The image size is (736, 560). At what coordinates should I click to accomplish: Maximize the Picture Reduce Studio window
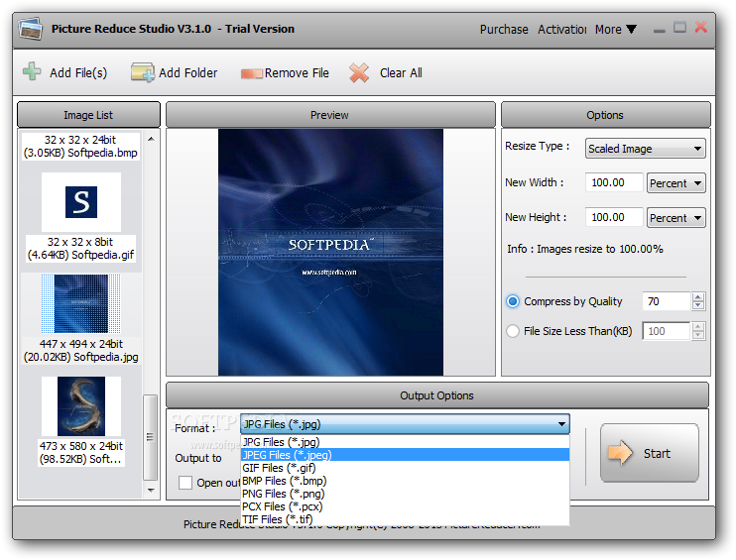(x=679, y=27)
